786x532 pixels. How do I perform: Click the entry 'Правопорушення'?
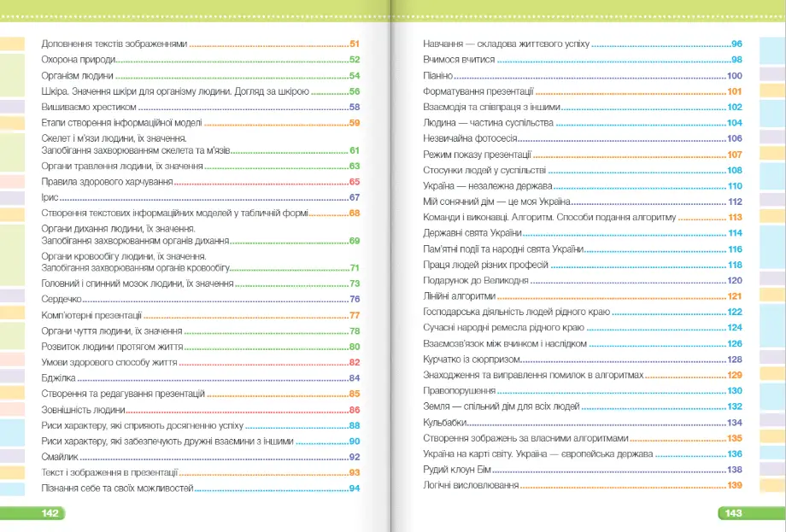(459, 391)
